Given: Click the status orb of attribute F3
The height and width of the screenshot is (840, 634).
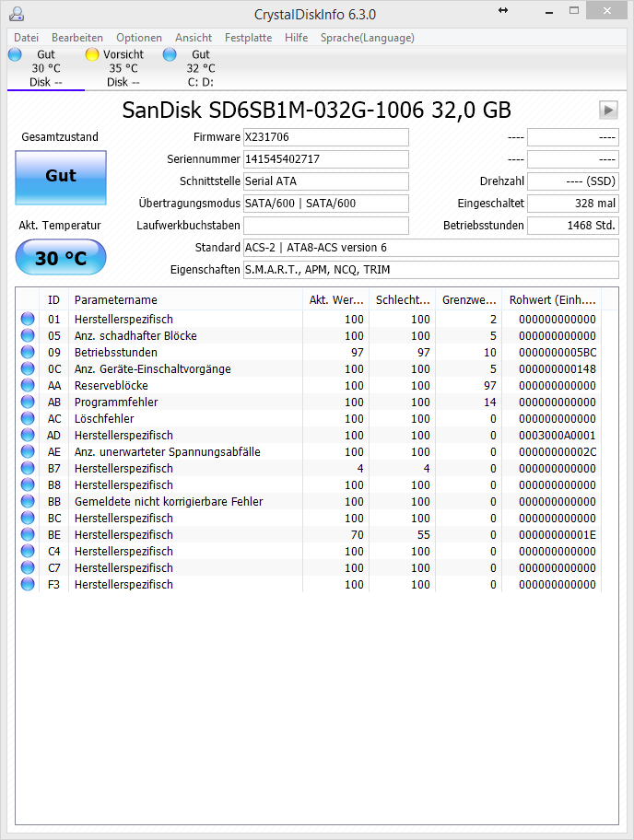Looking at the screenshot, I should point(28,585).
